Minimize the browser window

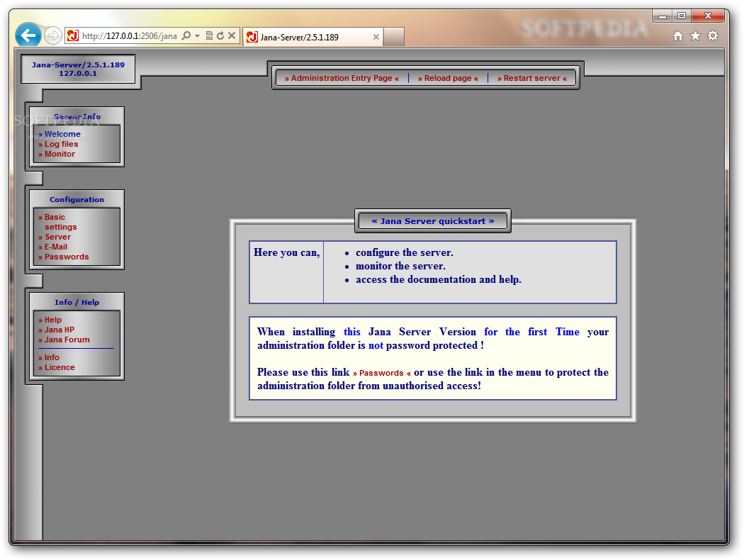coord(663,16)
